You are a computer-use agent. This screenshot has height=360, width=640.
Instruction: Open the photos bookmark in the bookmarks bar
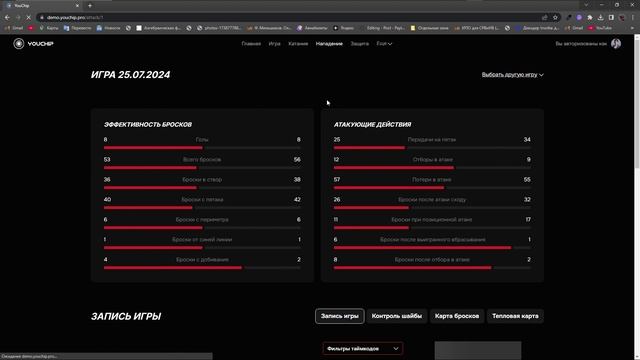click(219, 28)
